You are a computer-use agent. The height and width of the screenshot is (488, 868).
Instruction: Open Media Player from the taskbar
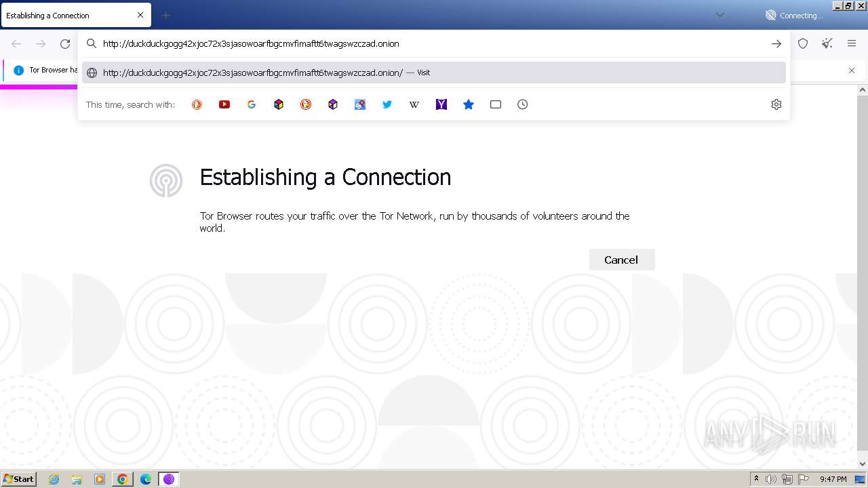coord(100,479)
